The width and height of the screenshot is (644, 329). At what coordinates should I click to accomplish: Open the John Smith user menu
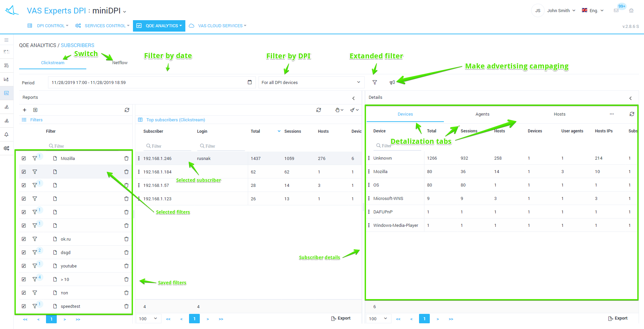point(561,11)
